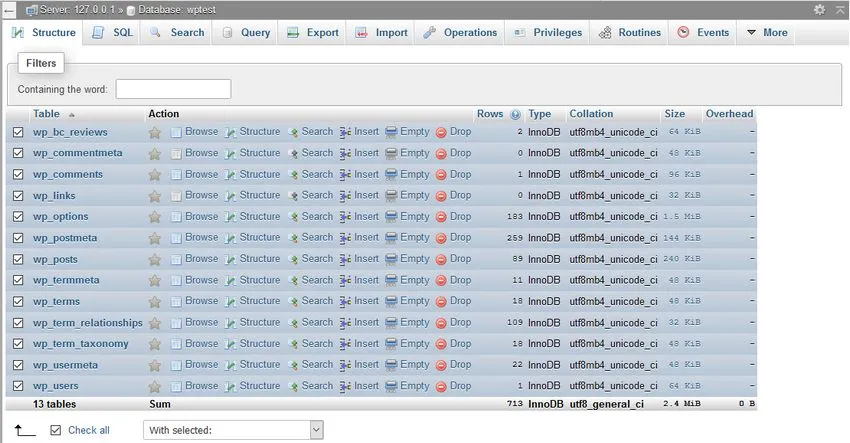Image resolution: width=850 pixels, height=443 pixels.
Task: Click the Structure icon for wp_options
Action: [230, 217]
